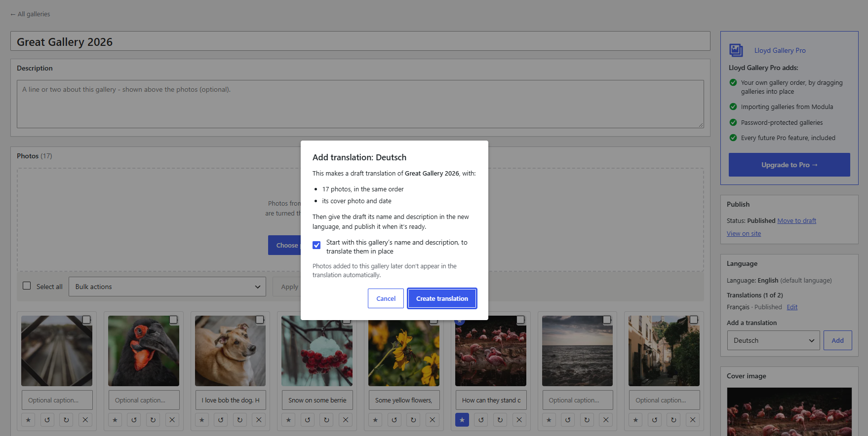
Task: Click the Move to draft link
Action: coord(796,220)
